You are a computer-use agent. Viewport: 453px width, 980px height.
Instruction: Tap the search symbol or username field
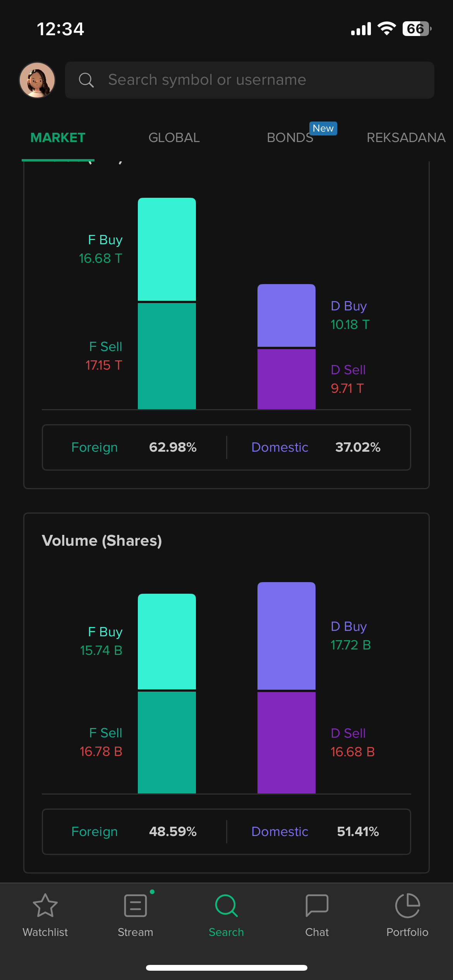click(250, 80)
